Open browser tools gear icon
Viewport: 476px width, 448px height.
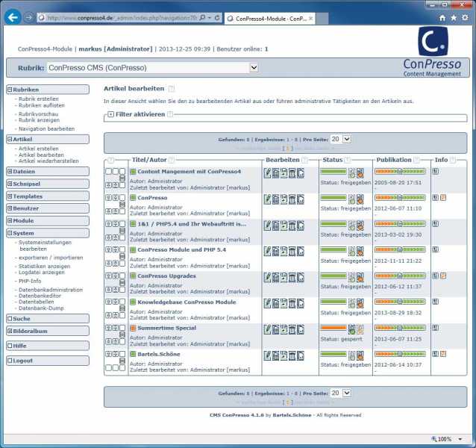tap(465, 18)
